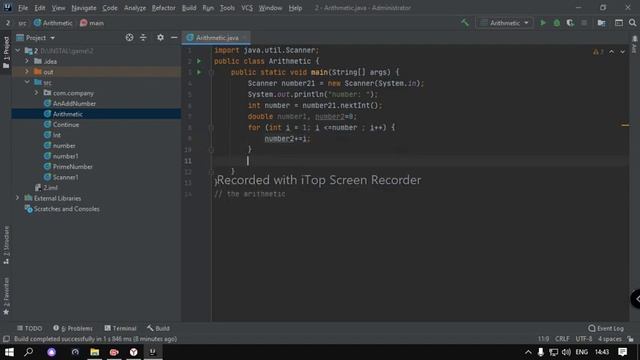The width and height of the screenshot is (640, 360).
Task: Select Scanner1 class in tree
Action: click(x=65, y=177)
